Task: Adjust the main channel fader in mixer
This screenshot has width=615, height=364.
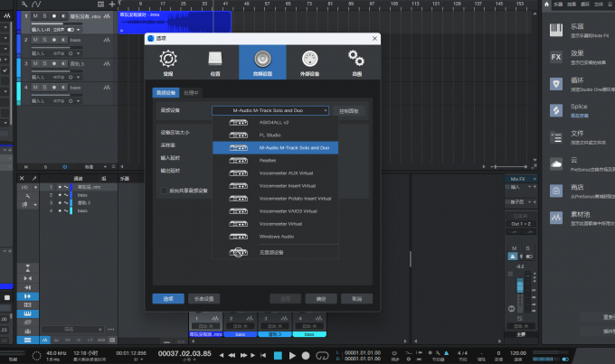Action: coord(520,285)
